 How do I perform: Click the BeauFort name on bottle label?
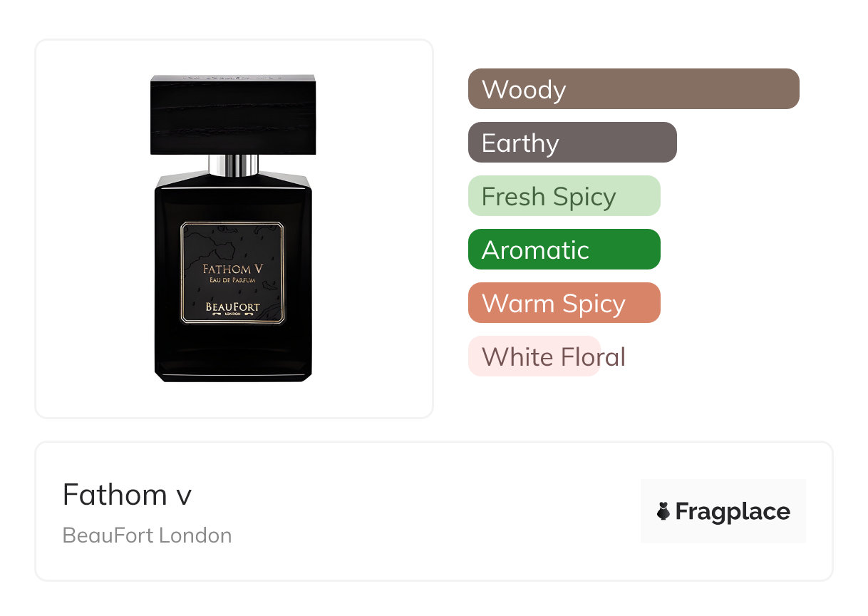point(232,307)
